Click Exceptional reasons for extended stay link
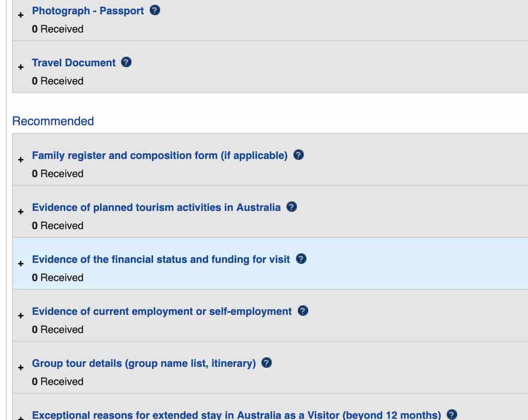Image resolution: width=528 pixels, height=420 pixels. 236,415
